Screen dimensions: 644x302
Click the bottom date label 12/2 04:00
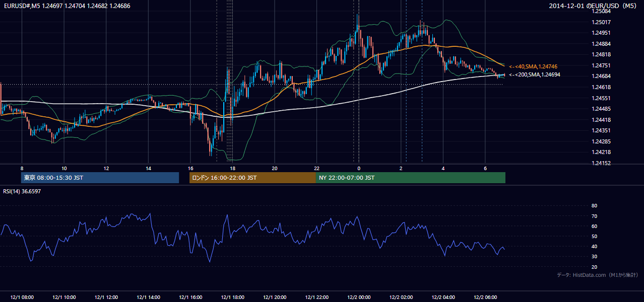pos(443,297)
